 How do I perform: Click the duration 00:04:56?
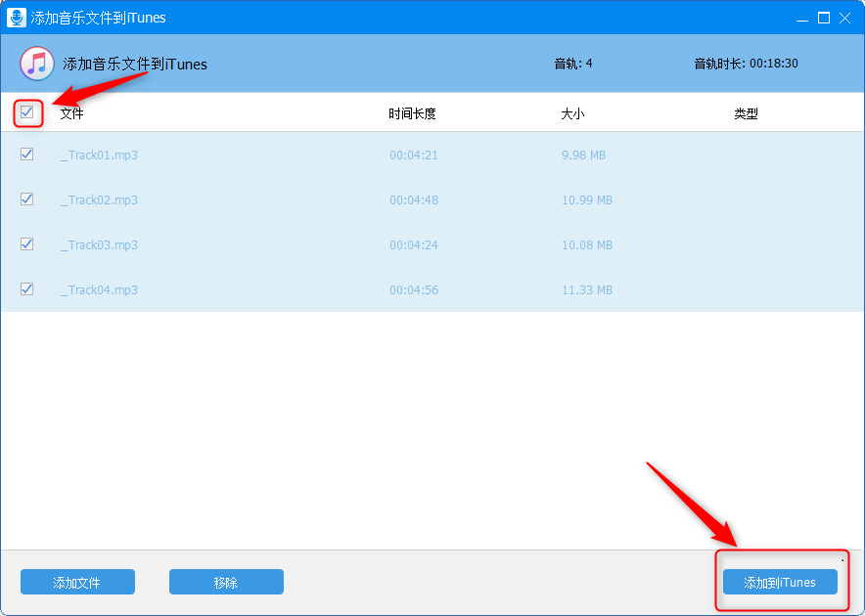coord(414,290)
